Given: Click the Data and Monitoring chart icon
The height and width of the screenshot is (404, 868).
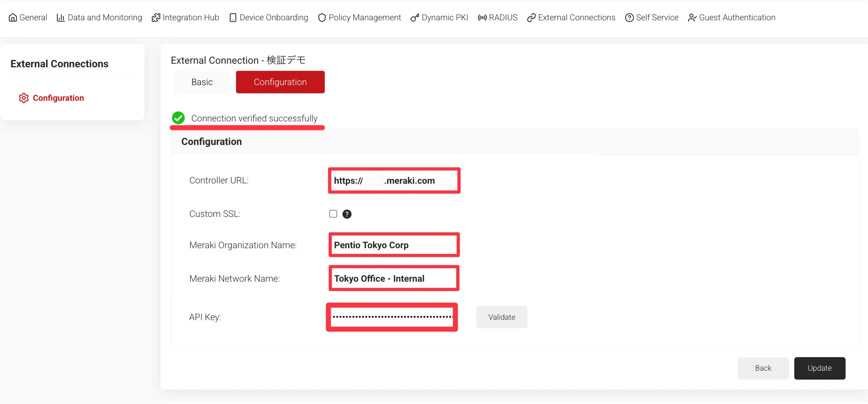Looking at the screenshot, I should point(60,18).
